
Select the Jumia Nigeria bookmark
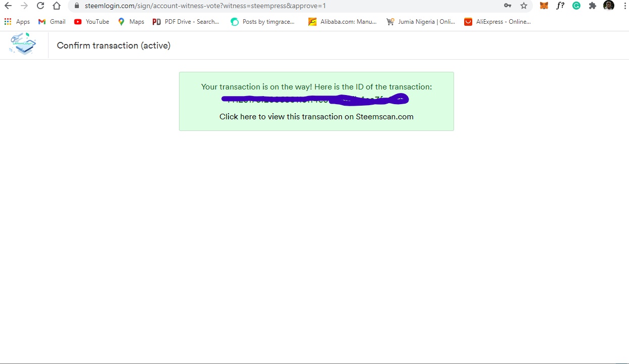pos(420,21)
